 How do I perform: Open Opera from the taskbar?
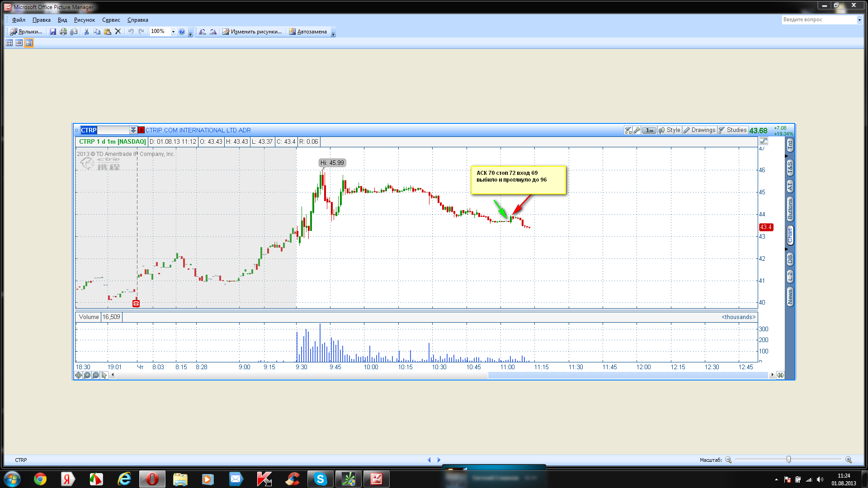tap(152, 479)
